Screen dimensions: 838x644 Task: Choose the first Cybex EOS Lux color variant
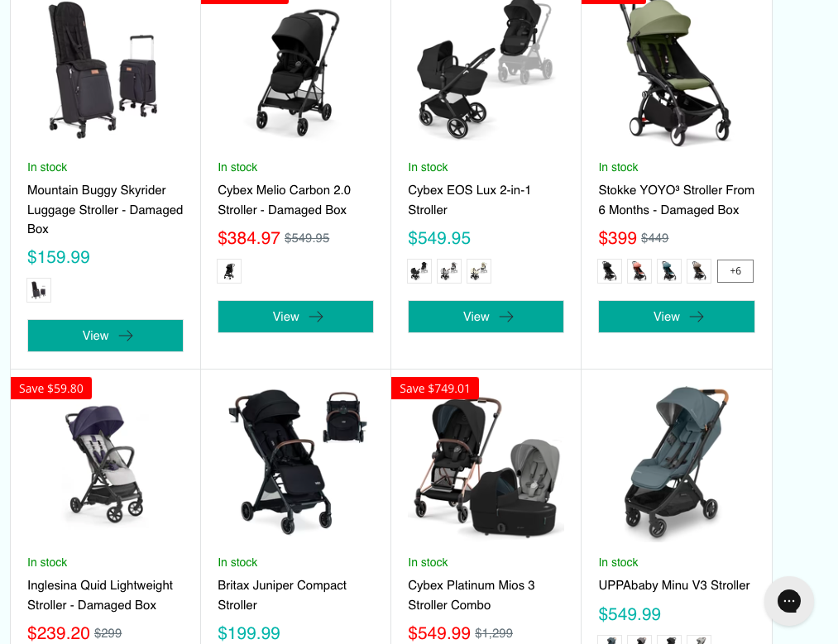[x=419, y=271]
